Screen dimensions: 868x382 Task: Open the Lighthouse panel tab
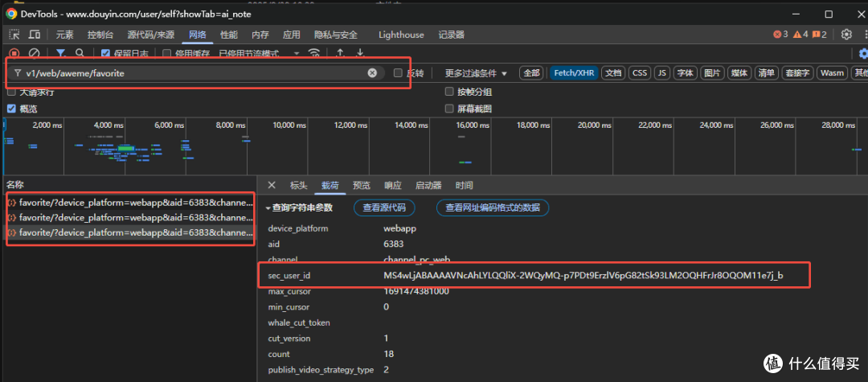click(401, 35)
